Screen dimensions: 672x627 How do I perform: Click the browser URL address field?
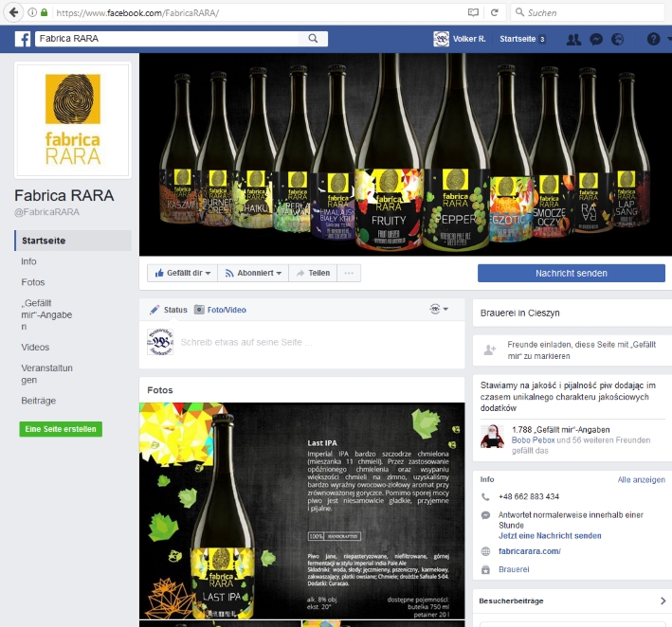(x=257, y=13)
